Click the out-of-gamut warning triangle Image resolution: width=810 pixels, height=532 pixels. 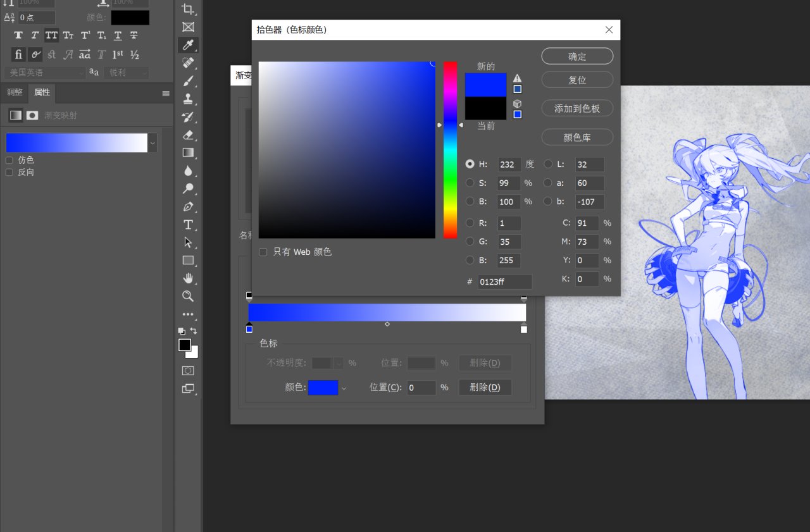518,78
